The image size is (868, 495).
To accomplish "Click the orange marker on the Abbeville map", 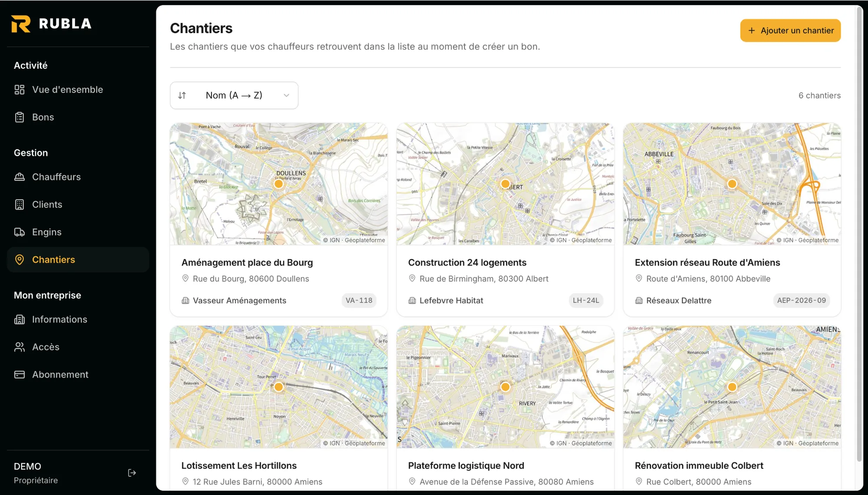I will tap(732, 184).
